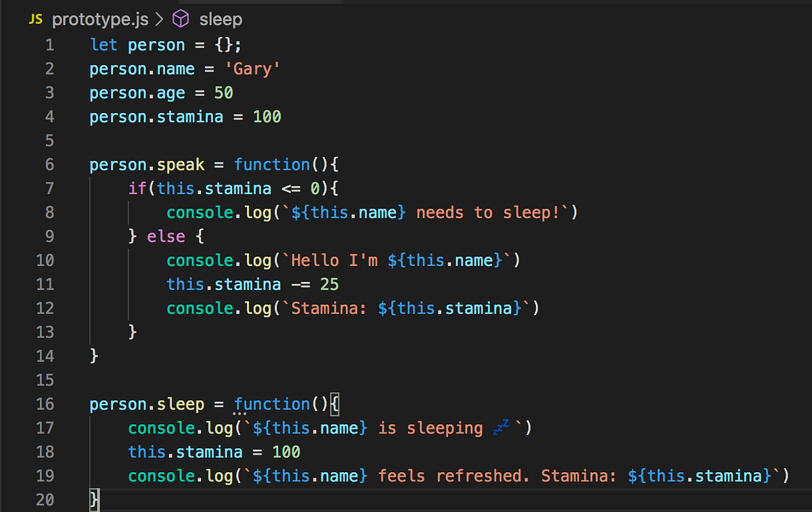Image resolution: width=812 pixels, height=512 pixels.
Task: Click person.stamina on line 4
Action: click(156, 116)
